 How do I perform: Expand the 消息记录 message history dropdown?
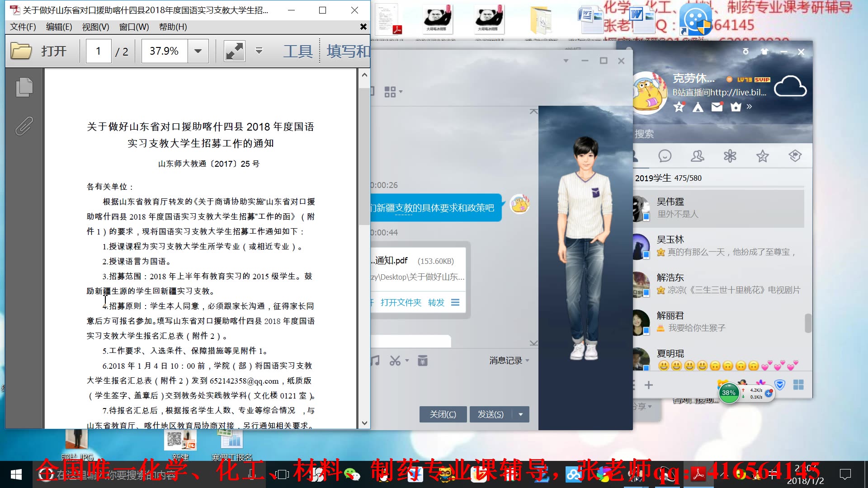[x=528, y=361]
